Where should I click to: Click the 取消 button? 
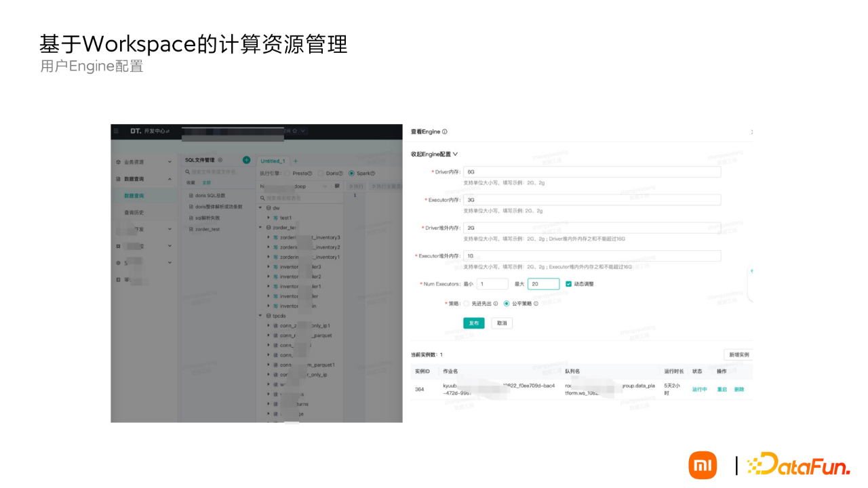[502, 323]
